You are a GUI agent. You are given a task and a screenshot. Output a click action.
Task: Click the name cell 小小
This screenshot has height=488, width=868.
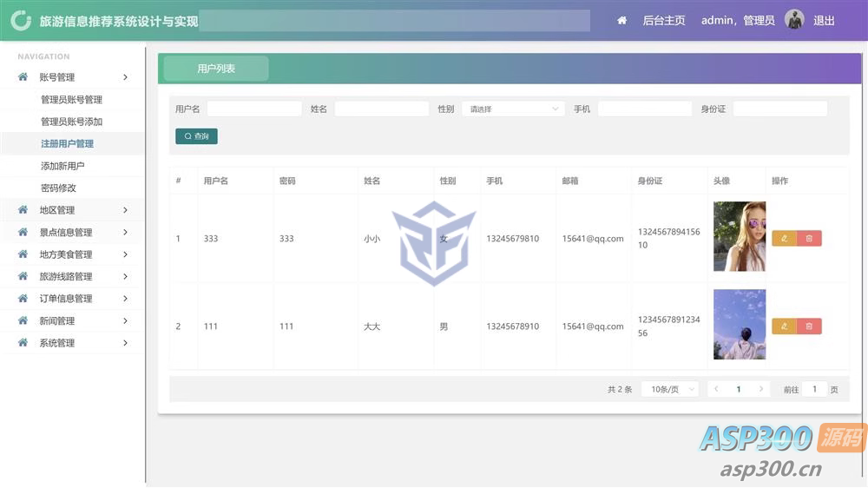(x=372, y=239)
